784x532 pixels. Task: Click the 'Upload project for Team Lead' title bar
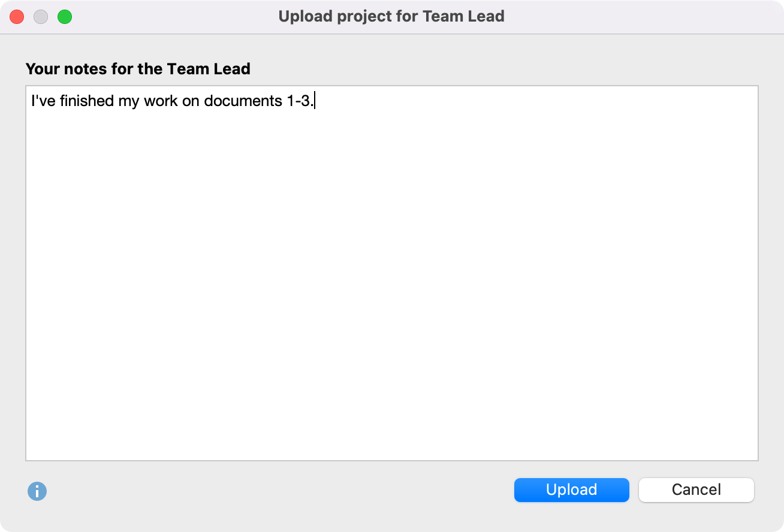[x=392, y=16]
